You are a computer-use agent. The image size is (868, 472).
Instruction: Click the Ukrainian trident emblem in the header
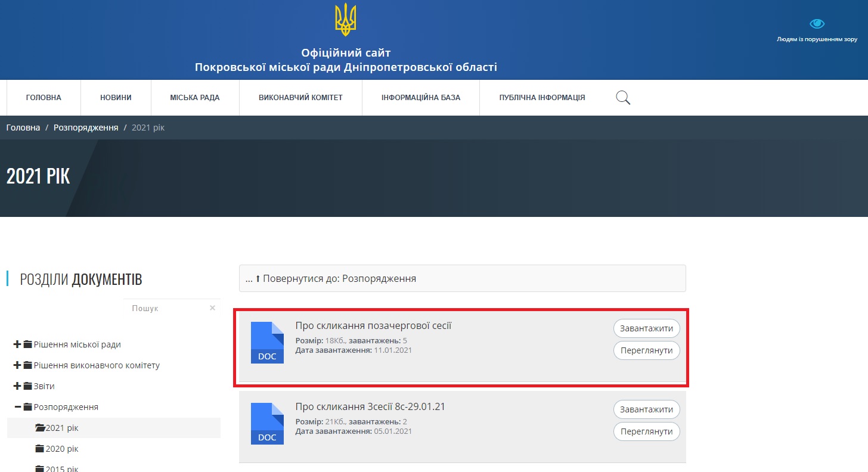coord(346,19)
